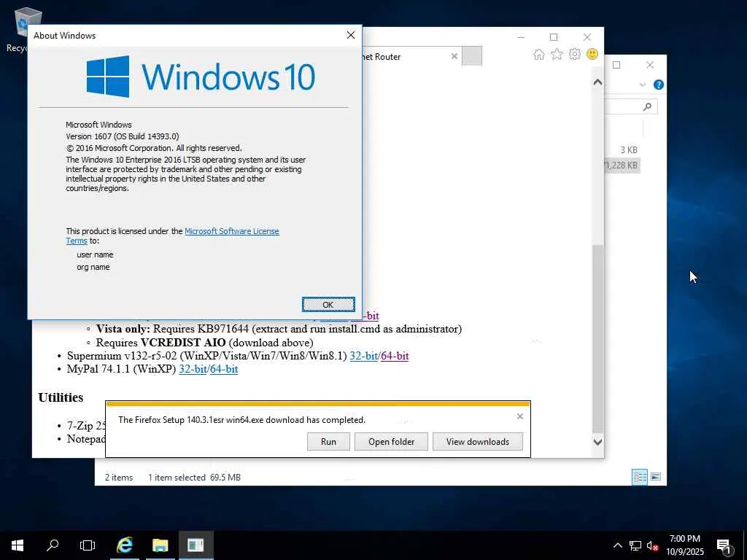Open the Action Center notifications icon
This screenshot has width=747, height=560.
724,546
